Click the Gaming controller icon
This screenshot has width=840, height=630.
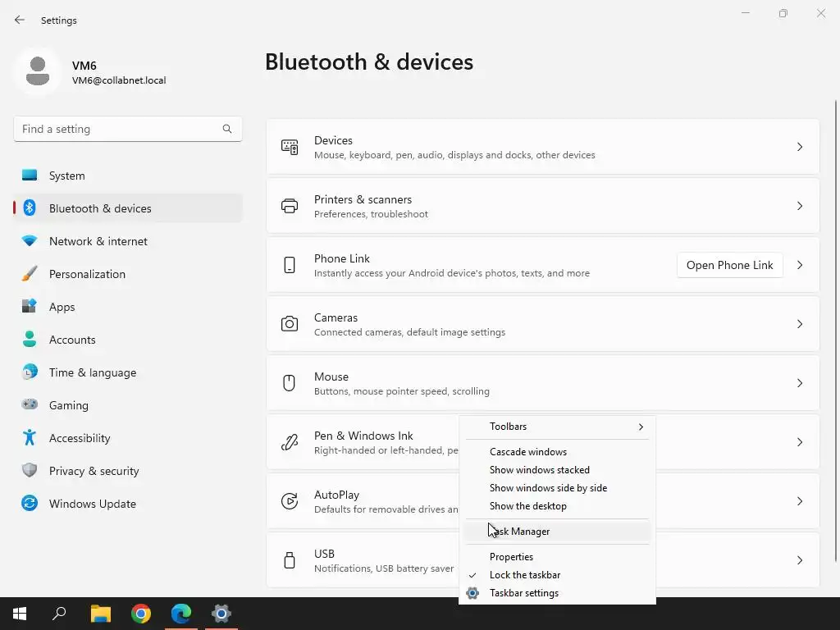[x=30, y=404]
